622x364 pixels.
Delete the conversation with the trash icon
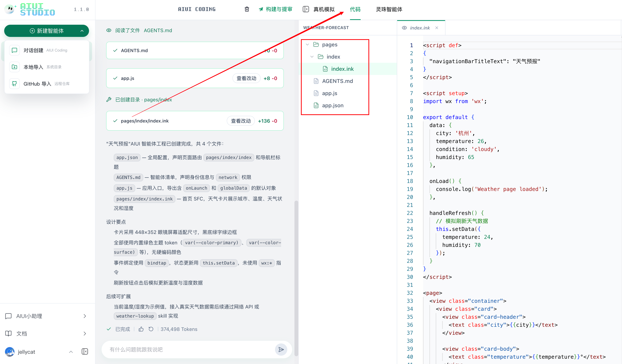tap(247, 9)
